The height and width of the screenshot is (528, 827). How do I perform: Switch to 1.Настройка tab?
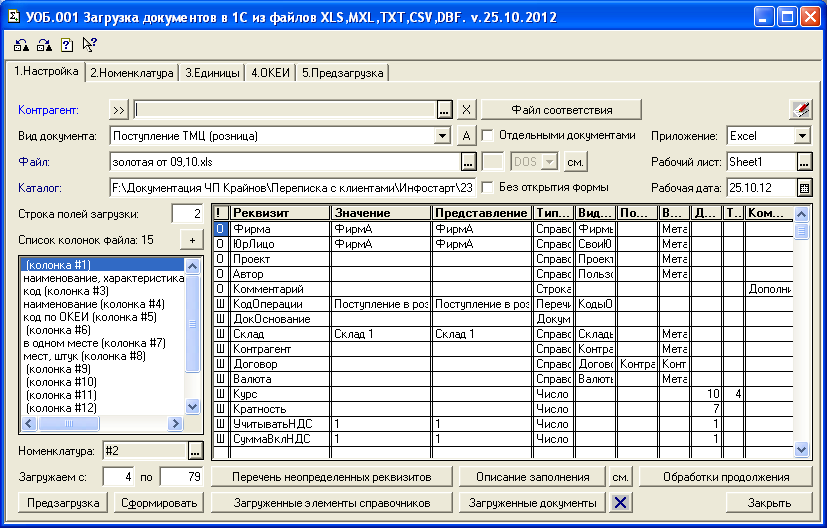[x=46, y=71]
